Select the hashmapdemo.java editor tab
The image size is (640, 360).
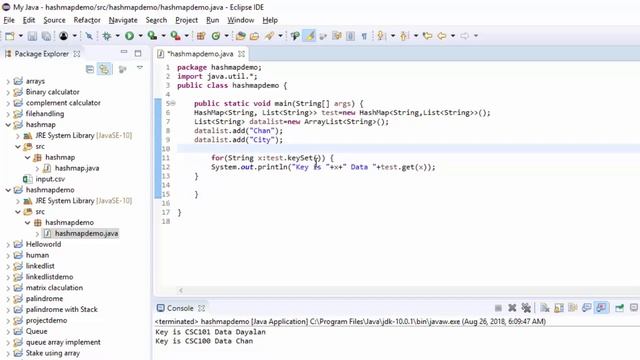pyautogui.click(x=200, y=54)
